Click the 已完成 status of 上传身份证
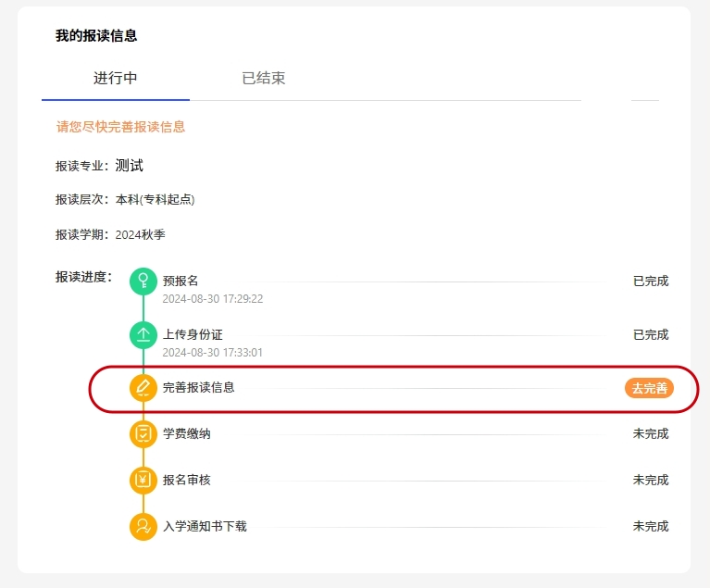Screen dimensions: 710x588 pyautogui.click(x=651, y=335)
